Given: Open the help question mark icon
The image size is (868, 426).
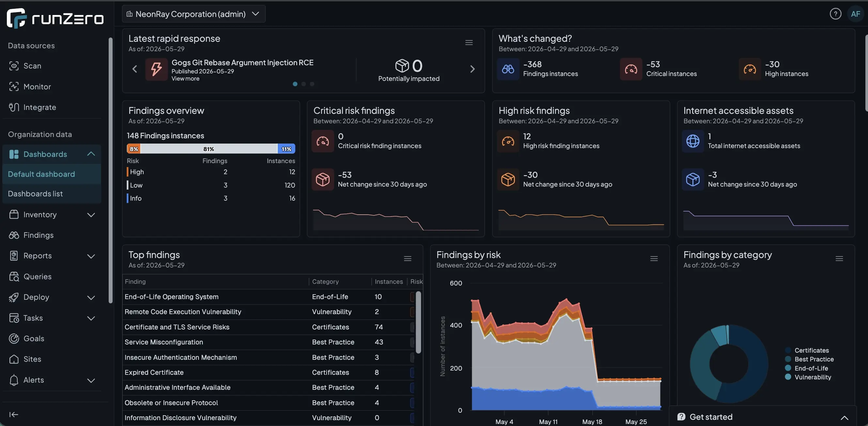Looking at the screenshot, I should pyautogui.click(x=835, y=14).
